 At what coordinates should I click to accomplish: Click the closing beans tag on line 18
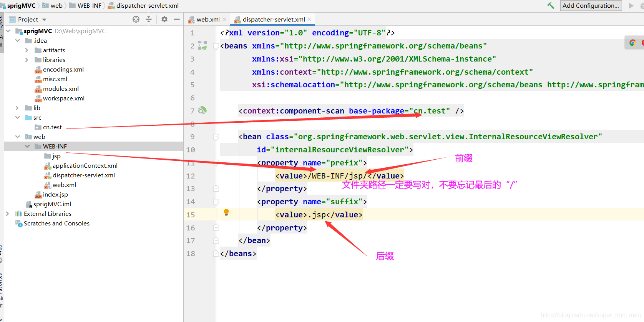[x=238, y=254]
